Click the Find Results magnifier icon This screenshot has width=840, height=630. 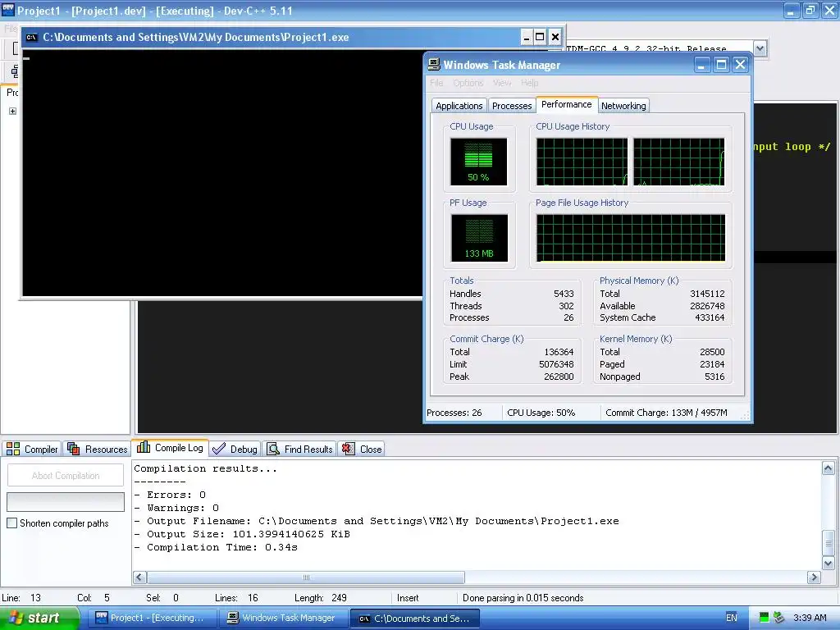tap(273, 449)
